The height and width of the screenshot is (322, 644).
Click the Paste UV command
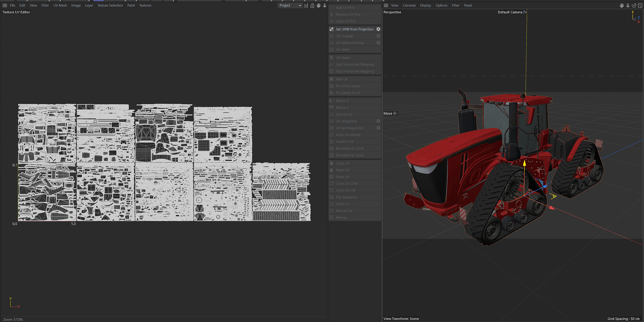tap(355, 170)
